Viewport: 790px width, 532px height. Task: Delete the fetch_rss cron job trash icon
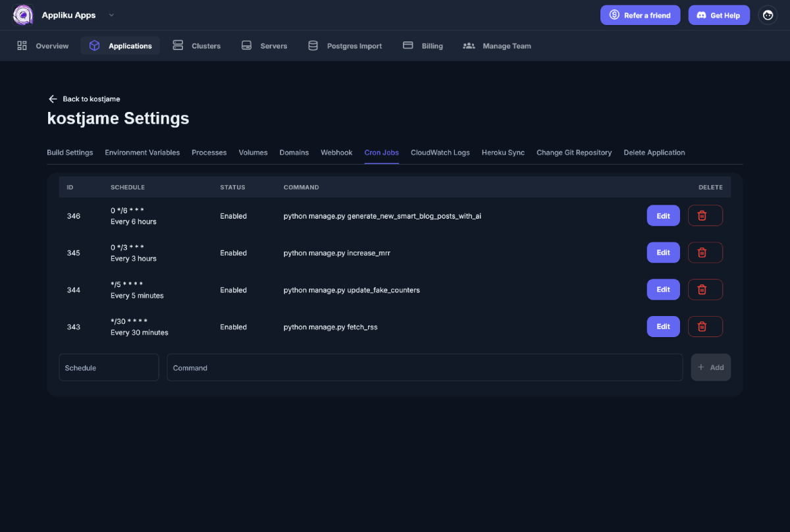pyautogui.click(x=705, y=326)
